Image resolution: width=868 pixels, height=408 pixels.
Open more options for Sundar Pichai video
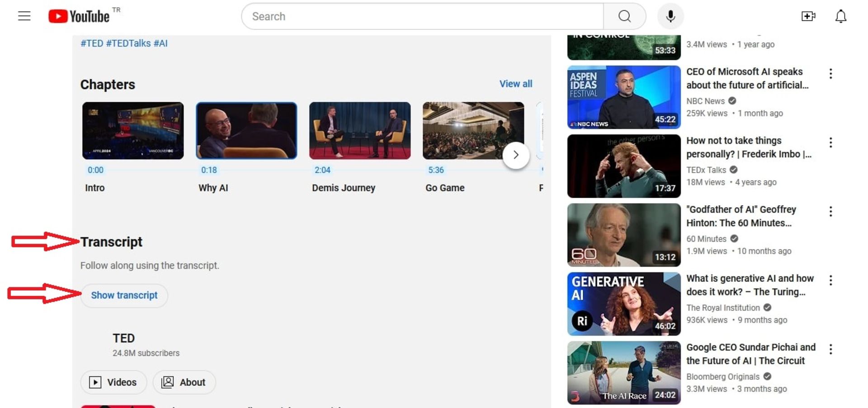[830, 349]
